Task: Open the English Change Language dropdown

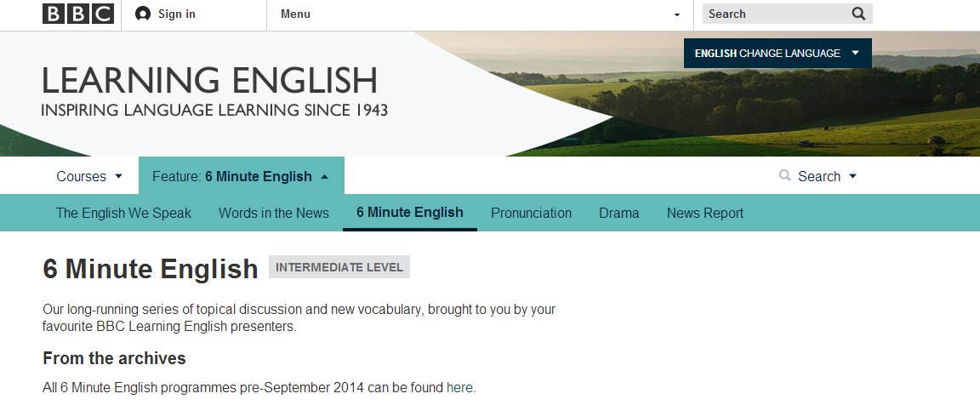Action: coord(778,53)
